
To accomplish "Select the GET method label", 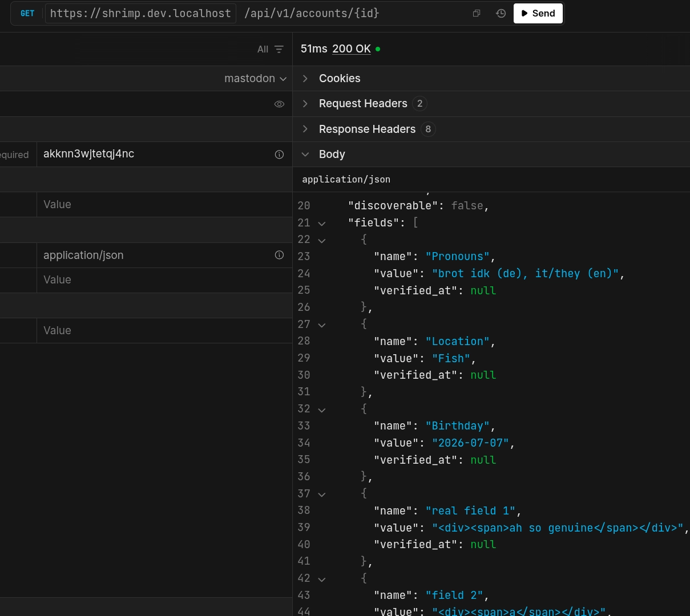I will coord(27,13).
